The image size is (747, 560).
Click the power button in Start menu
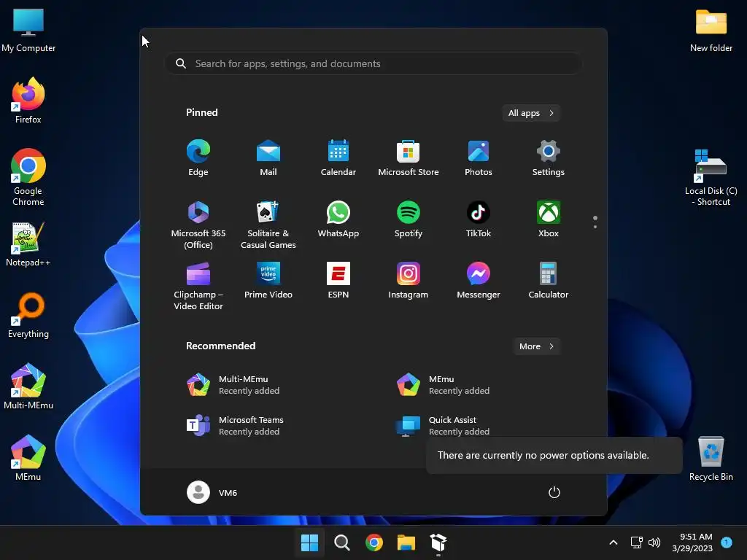[x=554, y=492]
